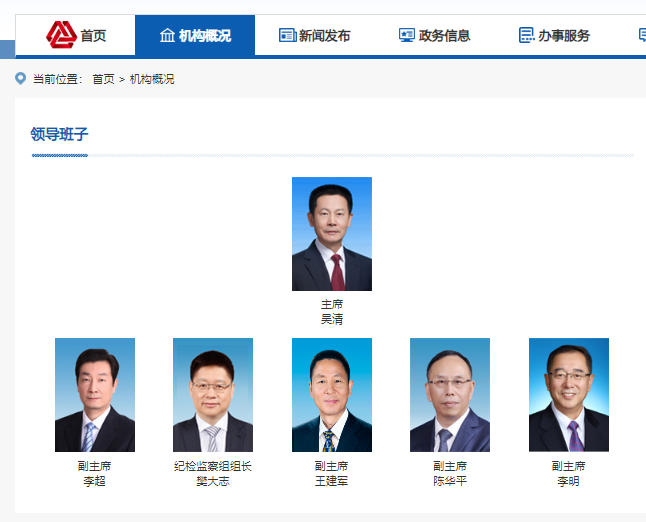This screenshot has height=522, width=646.
Task: Click the 领导班子 section heading
Action: pos(59,134)
